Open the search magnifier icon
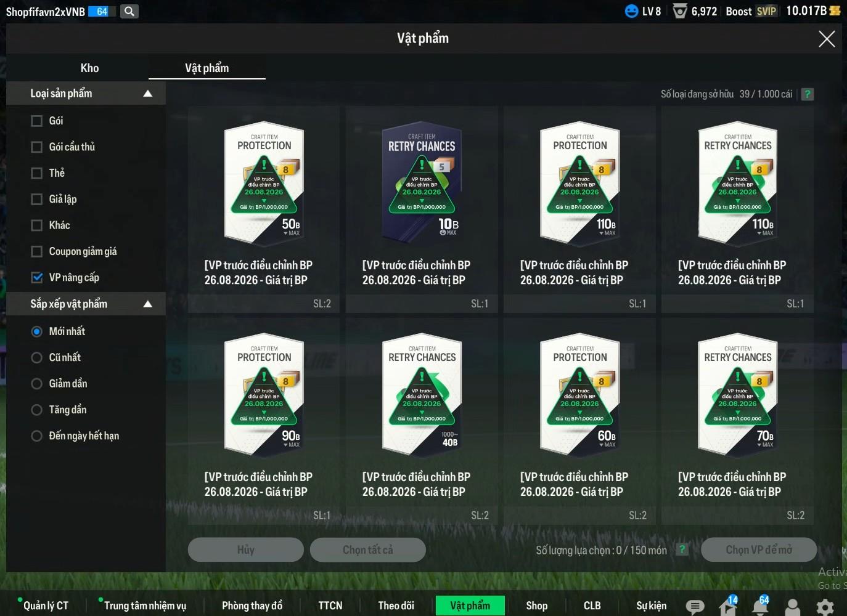 pos(129,11)
